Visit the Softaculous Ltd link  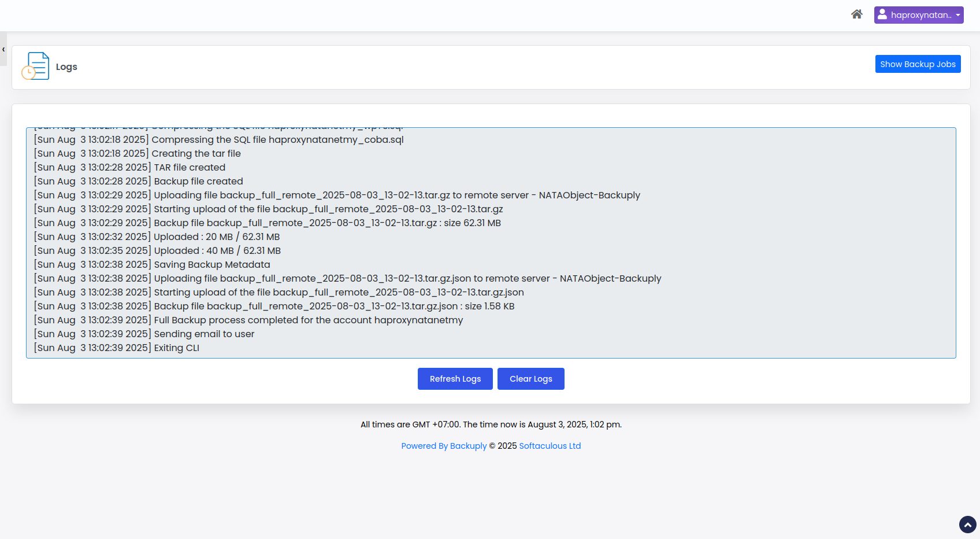pos(550,446)
